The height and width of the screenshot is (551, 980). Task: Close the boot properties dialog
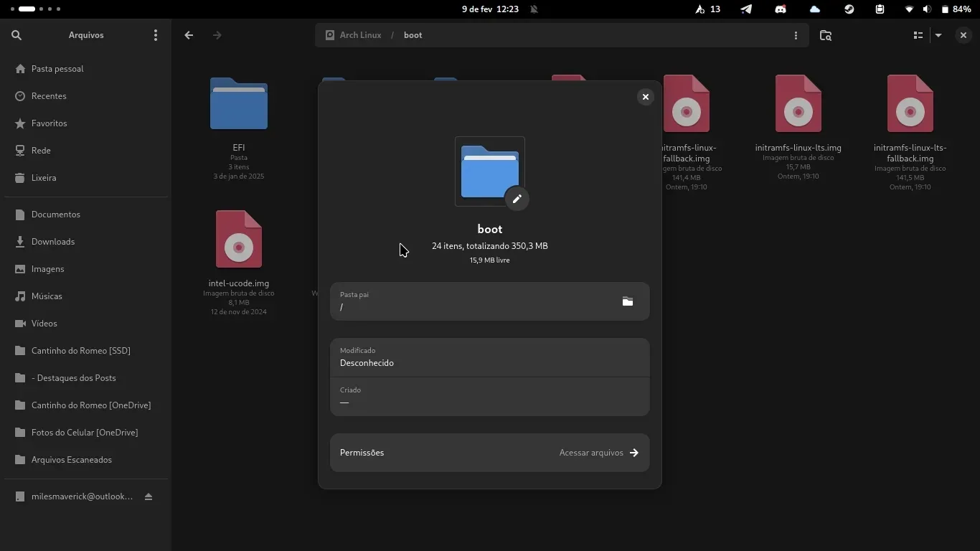[x=645, y=97]
